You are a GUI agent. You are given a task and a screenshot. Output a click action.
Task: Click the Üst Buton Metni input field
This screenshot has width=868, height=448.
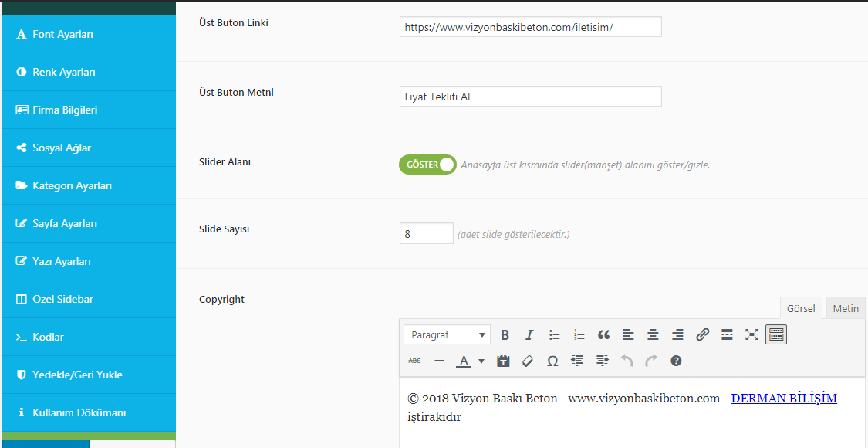(x=530, y=97)
